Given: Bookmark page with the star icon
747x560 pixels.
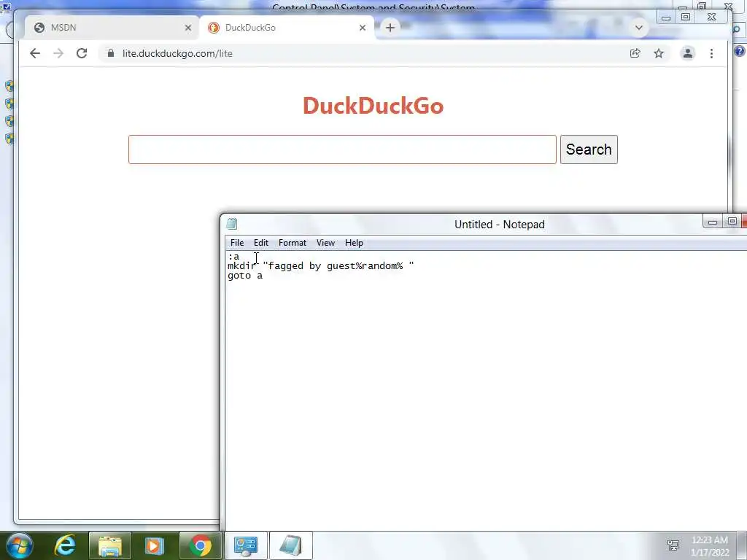Looking at the screenshot, I should point(659,53).
